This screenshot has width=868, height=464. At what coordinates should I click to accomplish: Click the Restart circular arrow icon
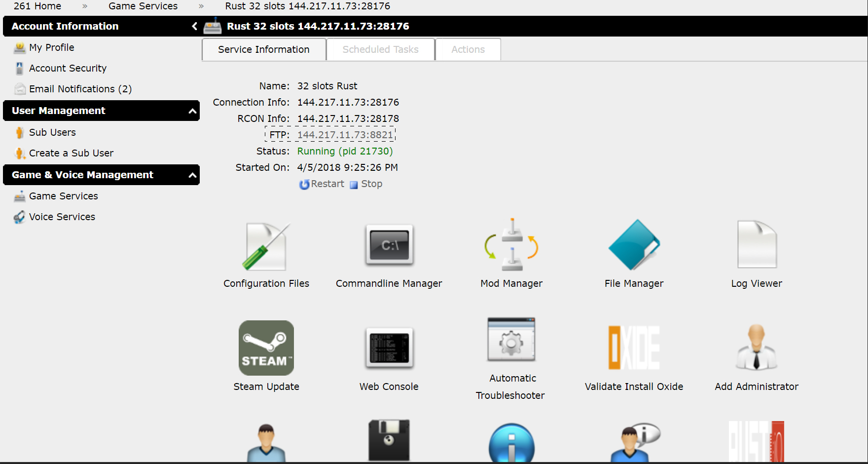coord(304,184)
